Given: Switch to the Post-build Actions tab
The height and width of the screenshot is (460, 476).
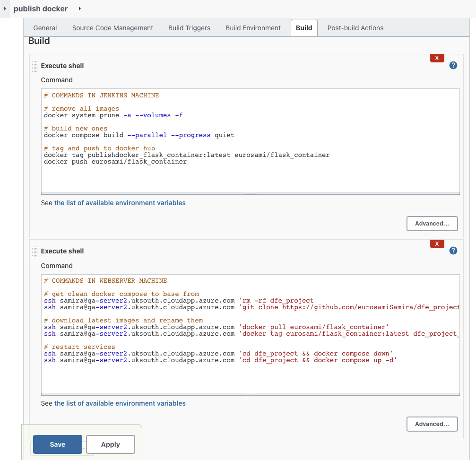Looking at the screenshot, I should click(x=355, y=28).
